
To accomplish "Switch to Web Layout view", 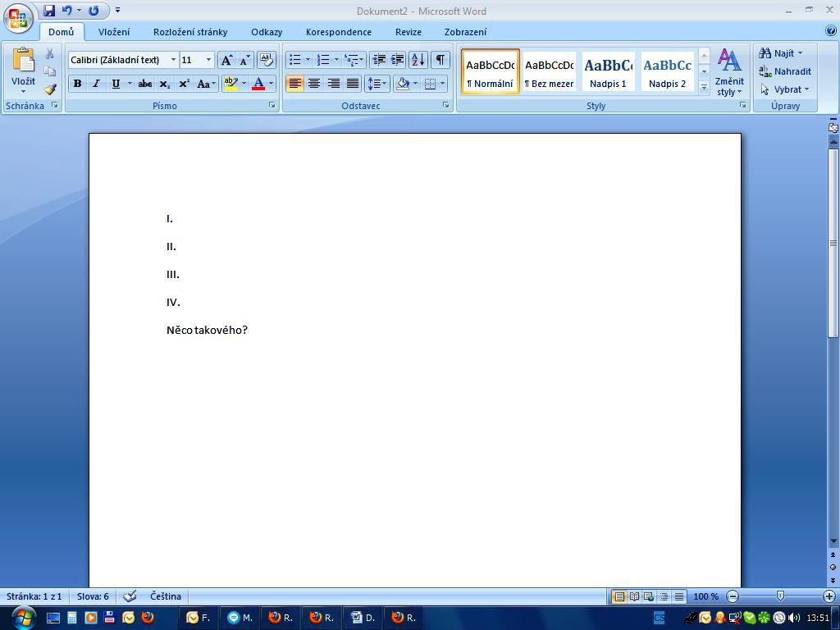I will (649, 596).
